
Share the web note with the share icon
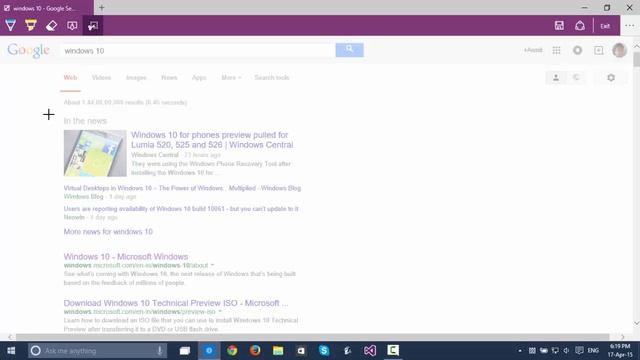(580, 26)
